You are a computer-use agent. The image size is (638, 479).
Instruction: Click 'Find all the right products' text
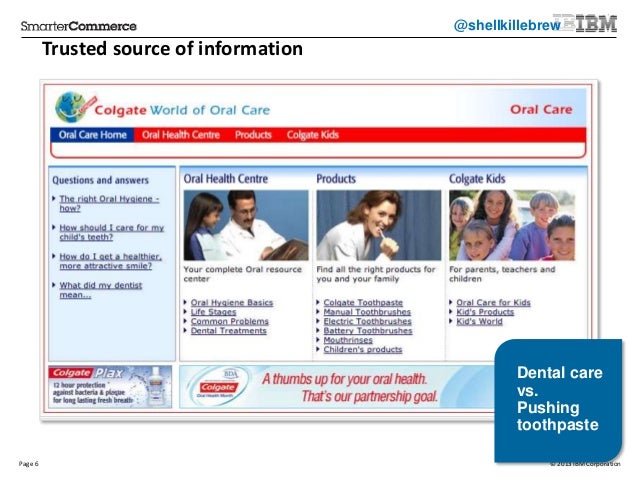(376, 274)
